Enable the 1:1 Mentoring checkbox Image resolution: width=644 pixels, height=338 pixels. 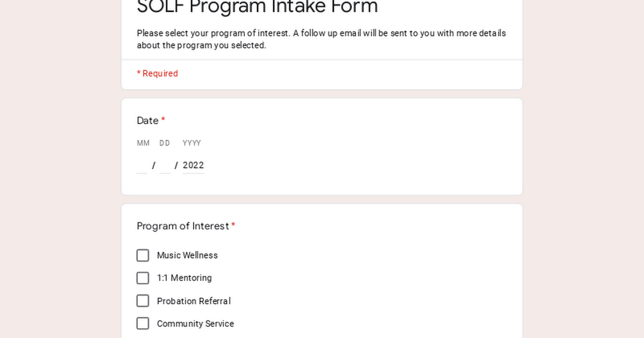click(x=143, y=278)
